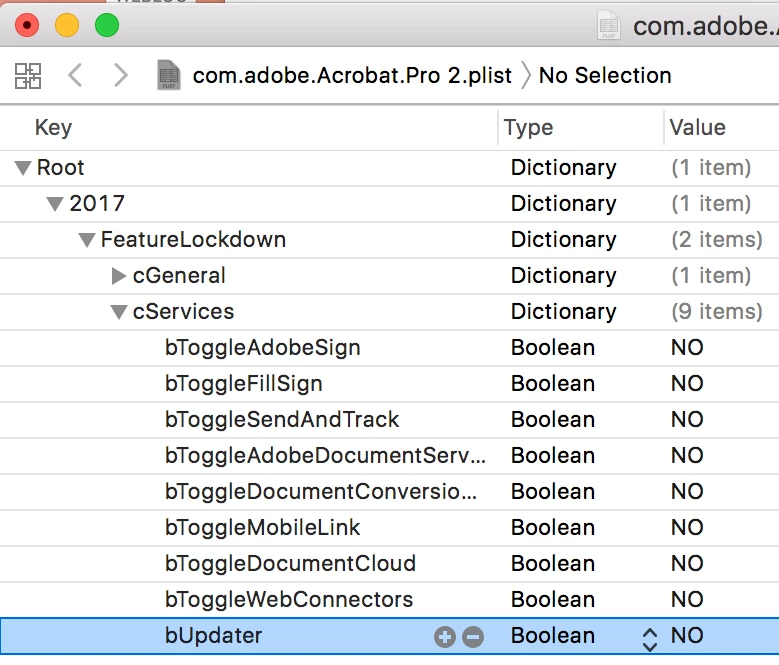Click the NO value of bUpdater
Image resolution: width=779 pixels, height=665 pixels.
click(687, 636)
